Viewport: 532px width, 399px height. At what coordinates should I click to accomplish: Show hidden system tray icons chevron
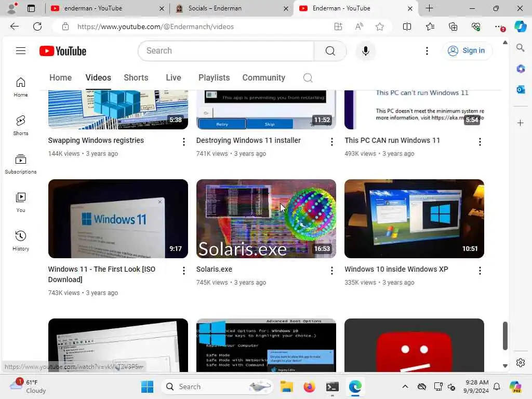405,387
